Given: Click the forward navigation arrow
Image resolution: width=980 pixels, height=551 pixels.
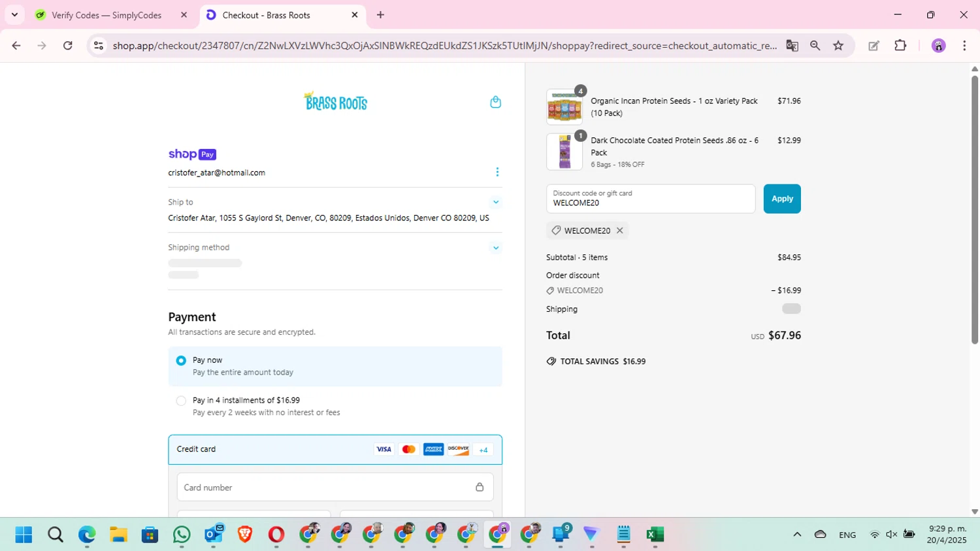Looking at the screenshot, I should coord(42,46).
